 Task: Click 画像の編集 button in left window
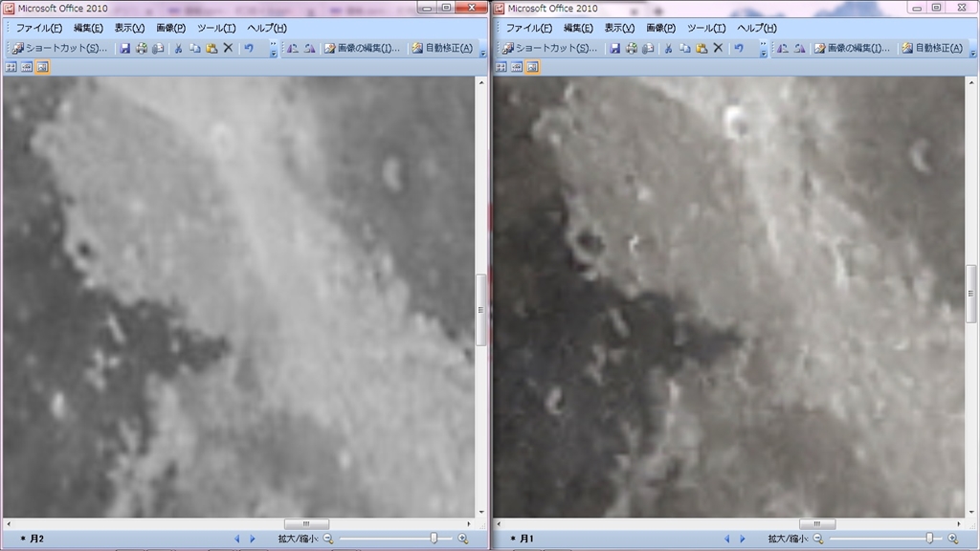point(362,48)
